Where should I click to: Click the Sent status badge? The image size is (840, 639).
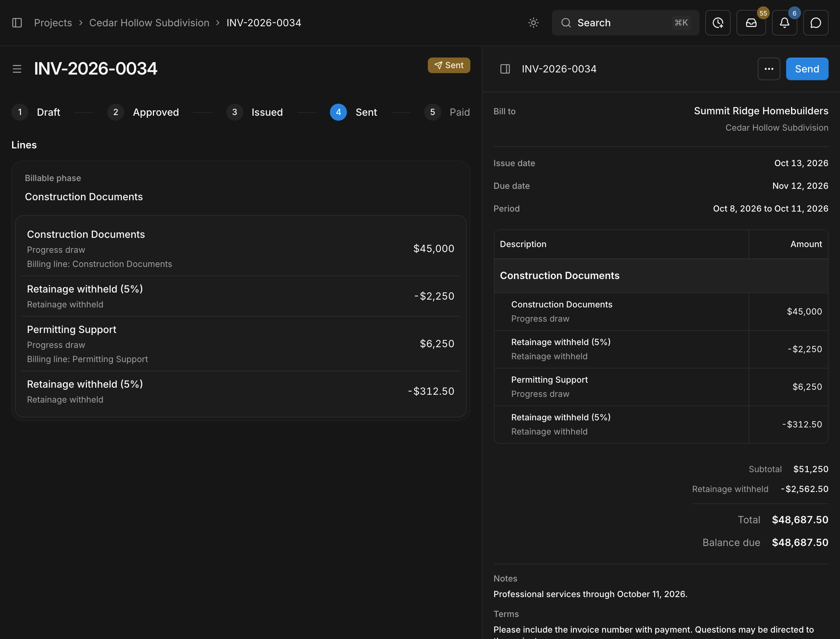point(448,65)
